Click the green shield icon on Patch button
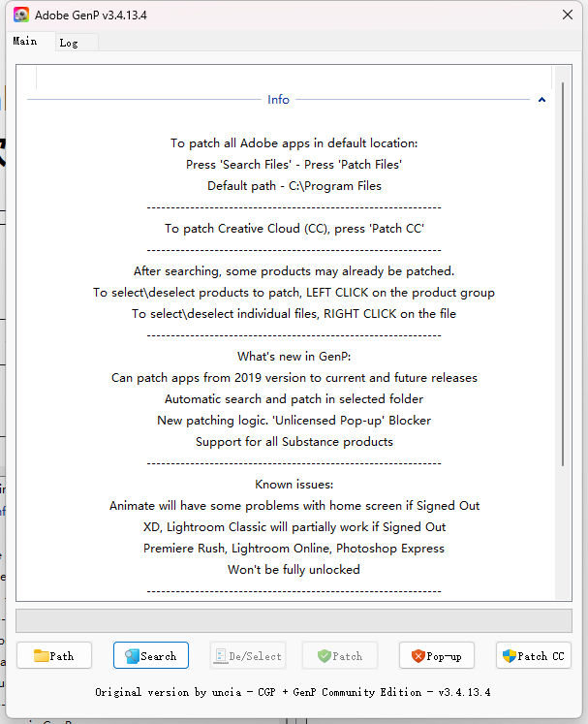 (x=325, y=656)
